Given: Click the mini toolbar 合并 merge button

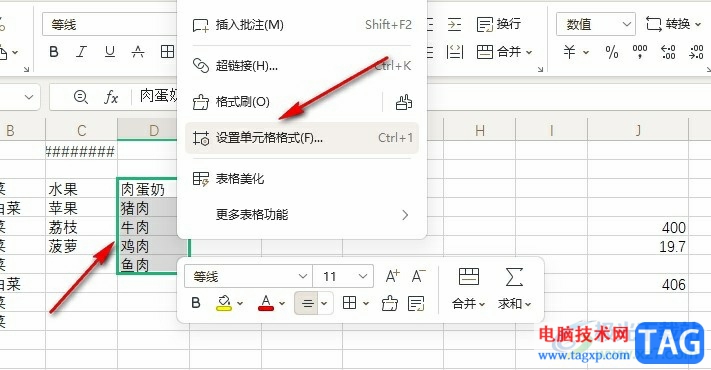Looking at the screenshot, I should pos(469,289).
